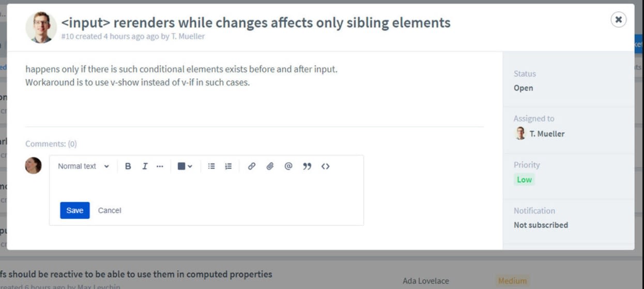Open the Normal text style dropdown

(83, 166)
